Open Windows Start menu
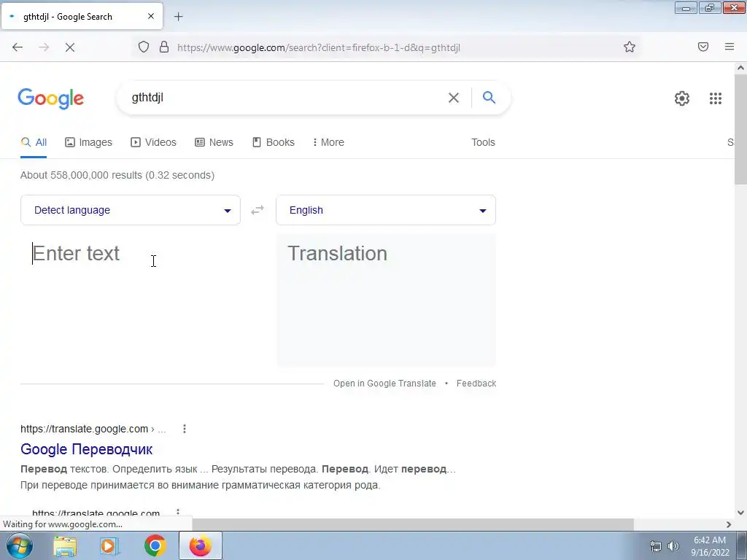Screen dimensions: 747x560 pyautogui.click(x=20, y=545)
